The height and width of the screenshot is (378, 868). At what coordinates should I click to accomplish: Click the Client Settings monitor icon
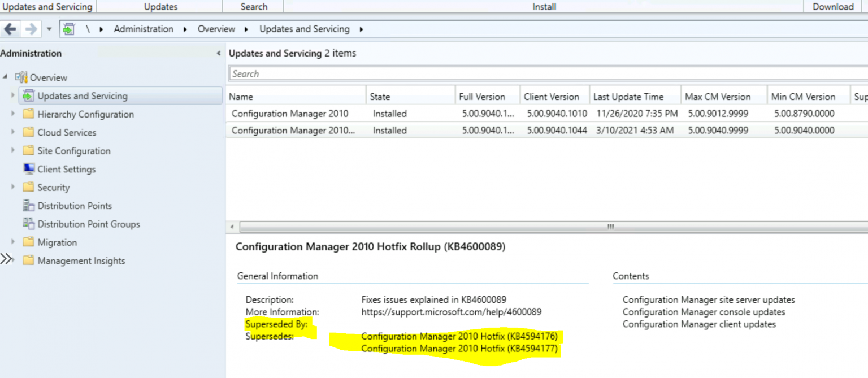pos(27,168)
